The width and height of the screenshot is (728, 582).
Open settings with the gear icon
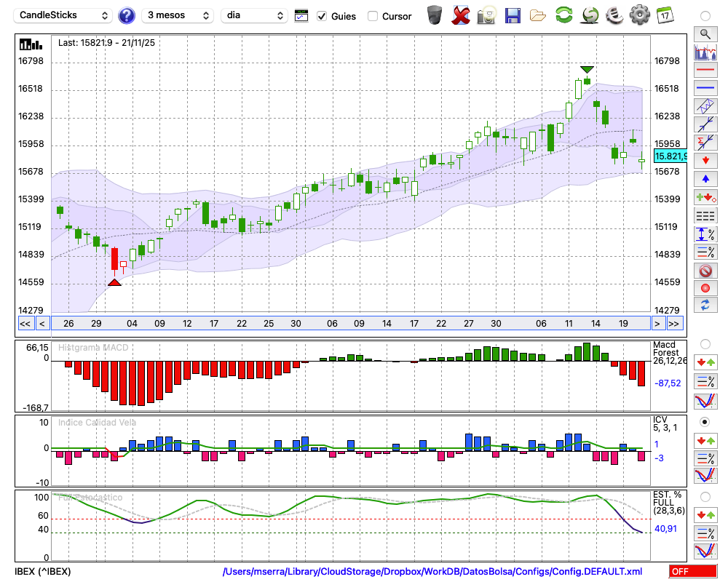click(x=640, y=15)
